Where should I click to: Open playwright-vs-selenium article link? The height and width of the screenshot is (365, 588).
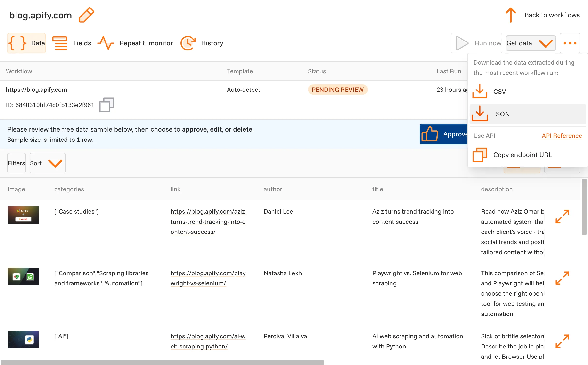(208, 278)
